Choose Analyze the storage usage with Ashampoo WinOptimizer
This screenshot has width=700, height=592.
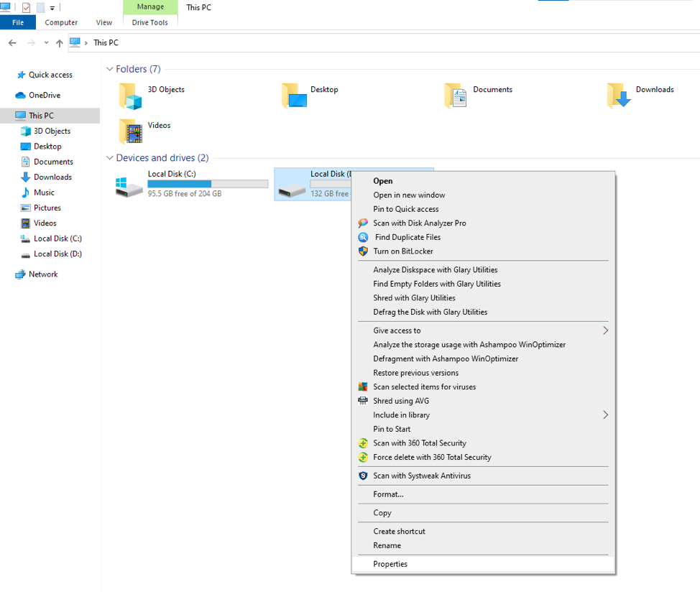(x=483, y=345)
